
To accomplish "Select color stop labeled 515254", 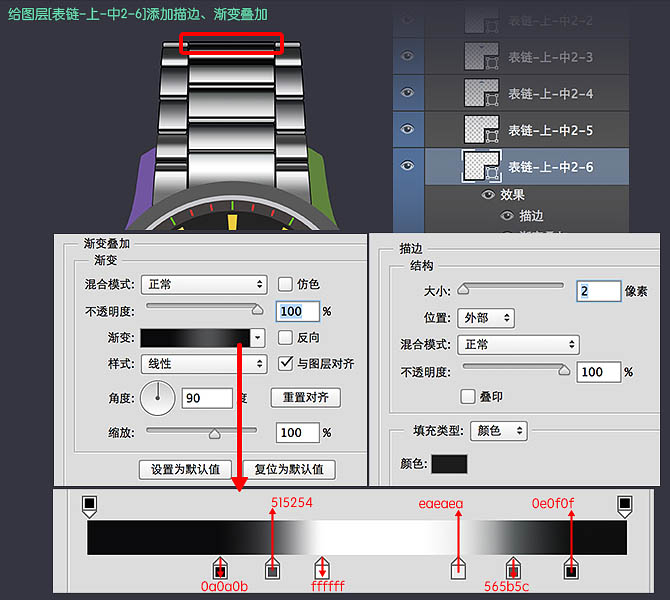I will [x=272, y=568].
